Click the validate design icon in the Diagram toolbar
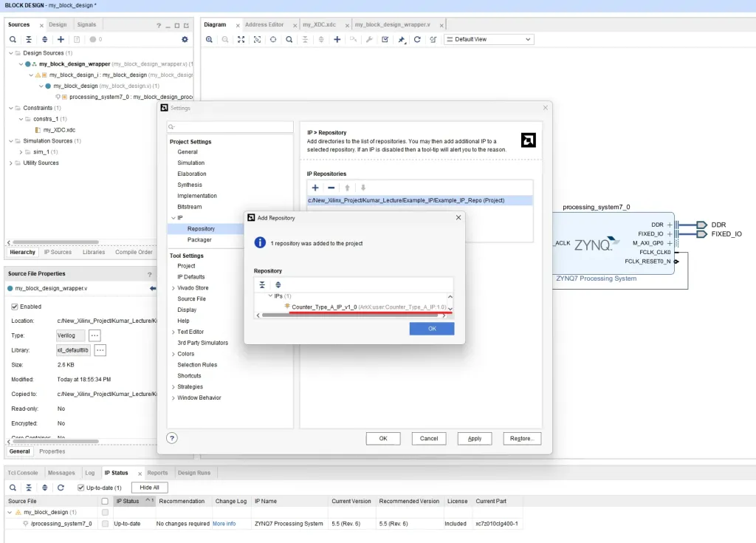The image size is (756, 543). pyautogui.click(x=385, y=39)
